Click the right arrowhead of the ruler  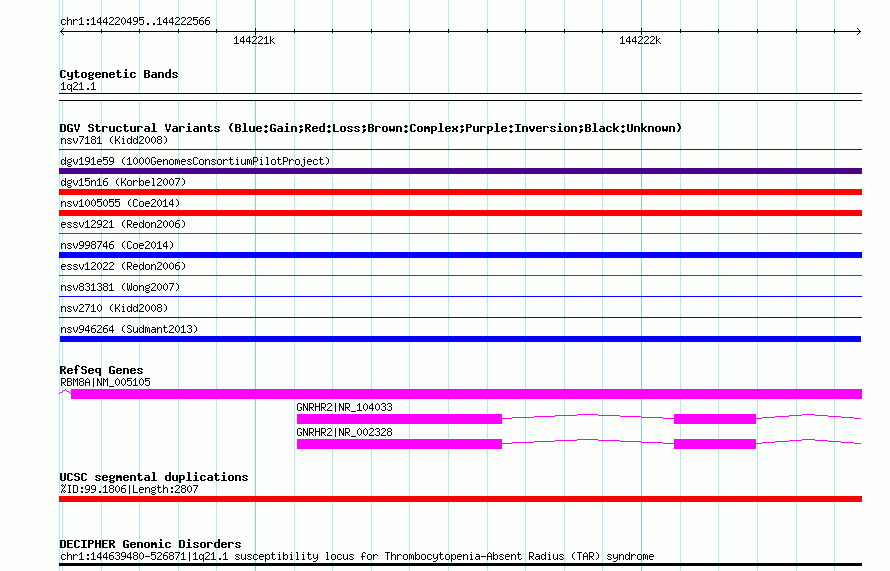[859, 32]
